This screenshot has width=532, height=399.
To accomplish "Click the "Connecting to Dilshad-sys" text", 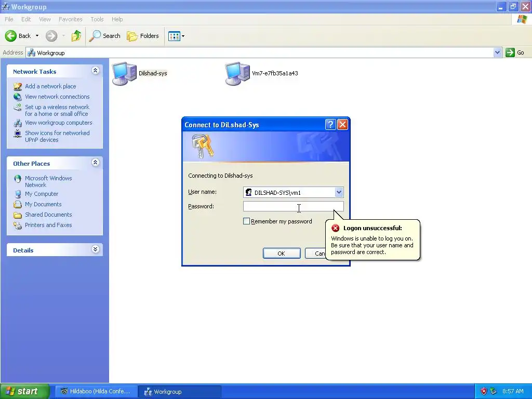I will click(x=220, y=176).
